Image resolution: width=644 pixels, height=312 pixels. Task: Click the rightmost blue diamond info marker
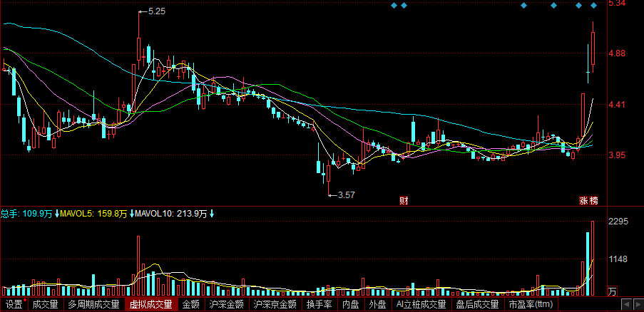pyautogui.click(x=593, y=5)
